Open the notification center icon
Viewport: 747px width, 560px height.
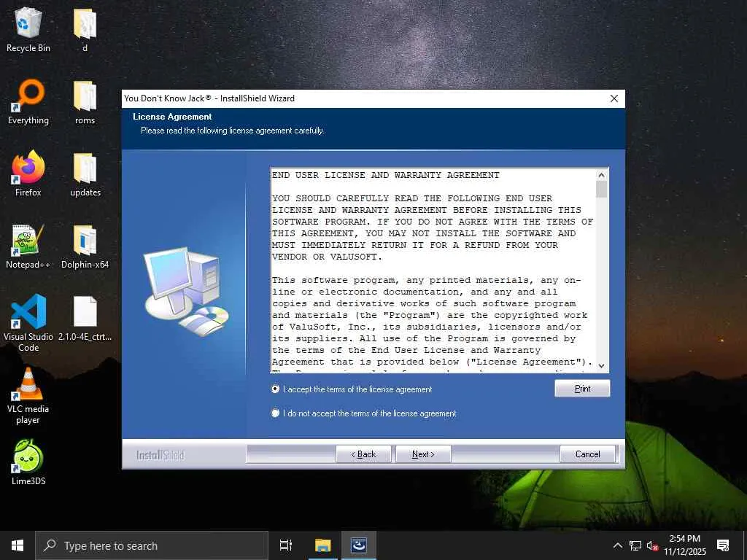coord(723,545)
